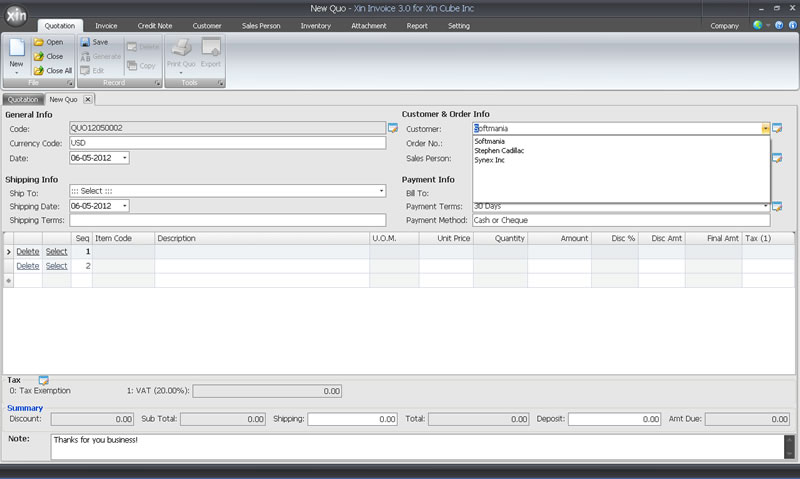Image resolution: width=800 pixels, height=479 pixels.
Task: Click Select link in row 2
Action: pos(56,266)
